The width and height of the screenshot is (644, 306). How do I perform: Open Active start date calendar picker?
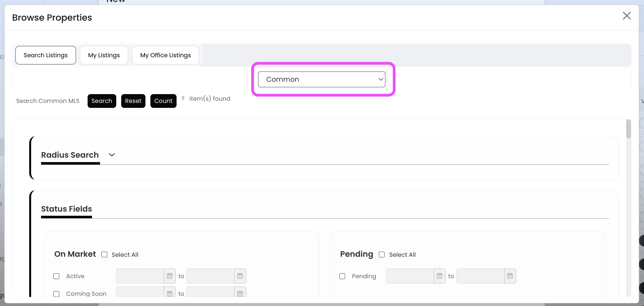coord(170,276)
